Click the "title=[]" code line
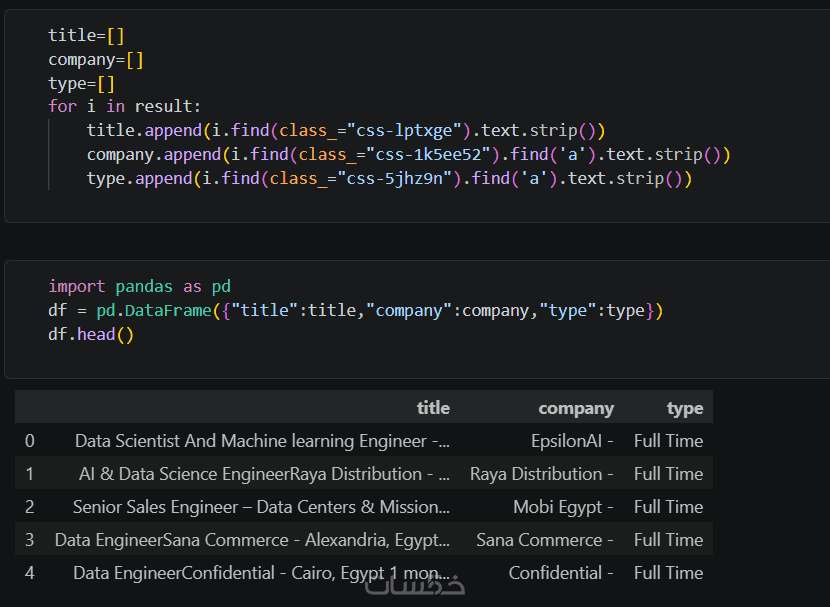Image resolution: width=830 pixels, height=607 pixels. click(x=86, y=35)
